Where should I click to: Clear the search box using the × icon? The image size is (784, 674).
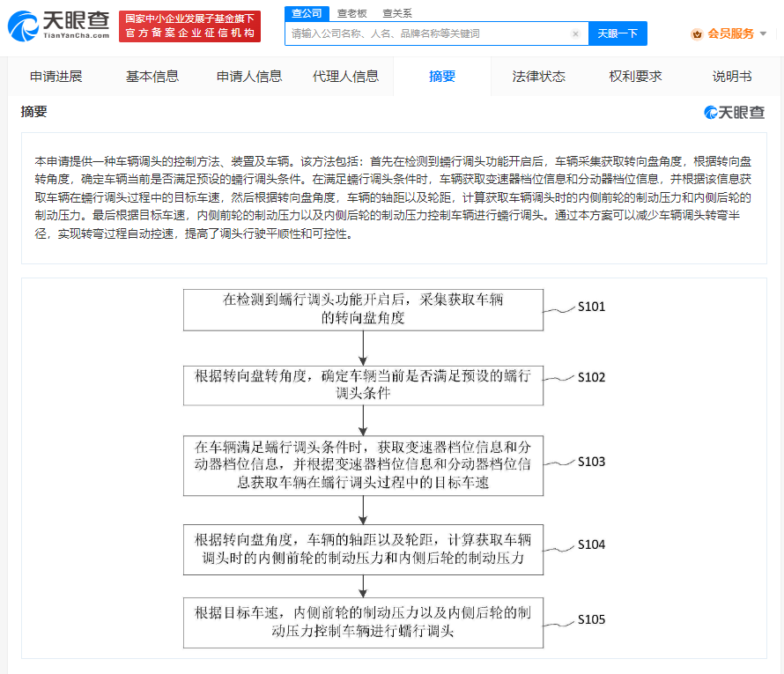tap(577, 33)
